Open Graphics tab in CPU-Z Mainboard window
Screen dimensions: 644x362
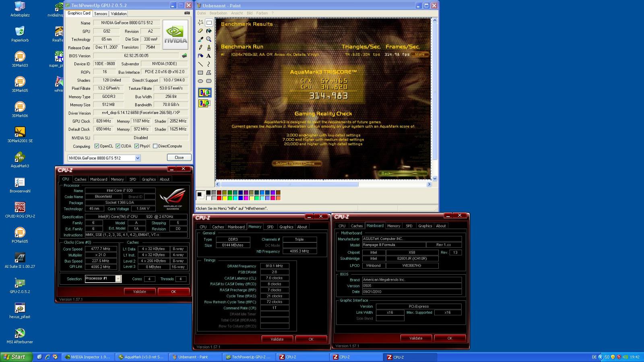[425, 226]
